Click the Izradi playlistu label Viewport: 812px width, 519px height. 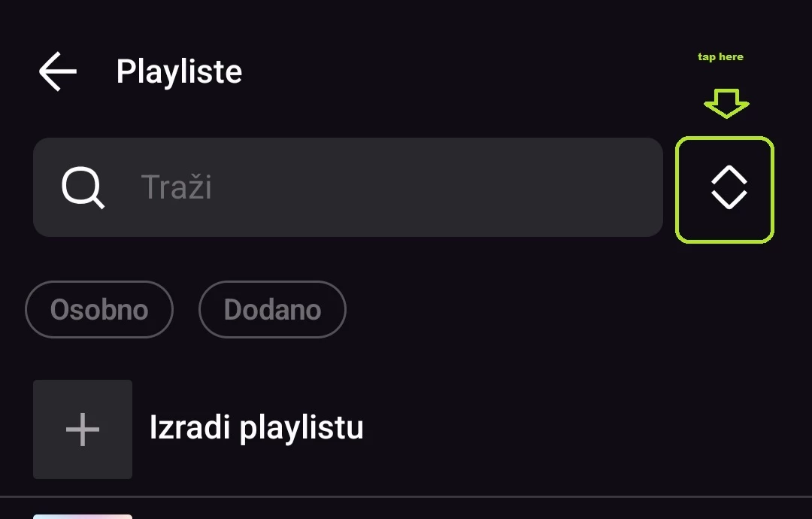pos(256,427)
